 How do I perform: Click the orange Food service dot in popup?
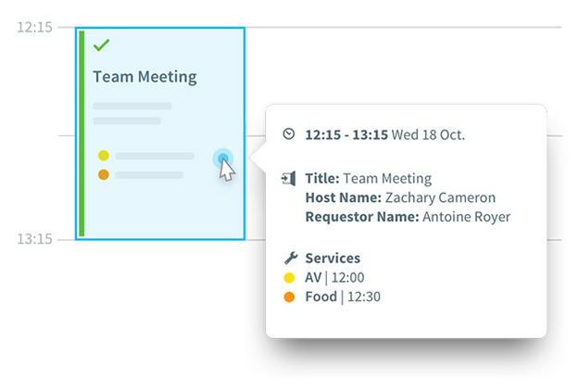[x=289, y=297]
